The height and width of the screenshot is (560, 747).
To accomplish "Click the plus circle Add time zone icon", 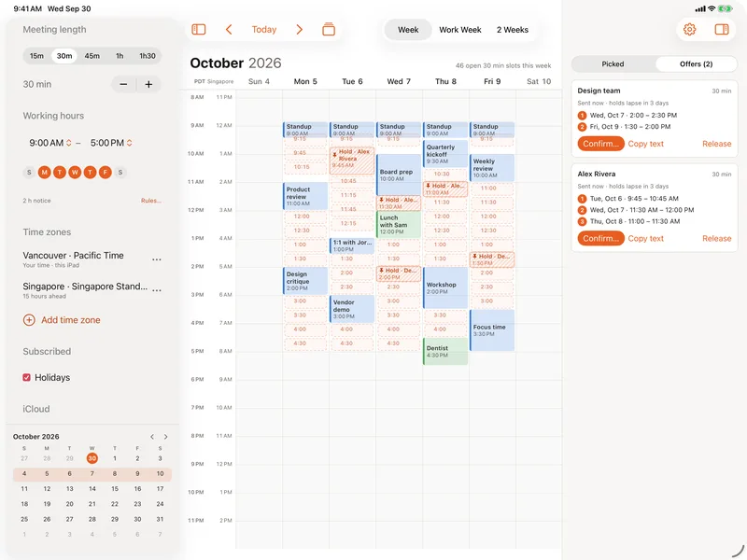I will (x=29, y=320).
